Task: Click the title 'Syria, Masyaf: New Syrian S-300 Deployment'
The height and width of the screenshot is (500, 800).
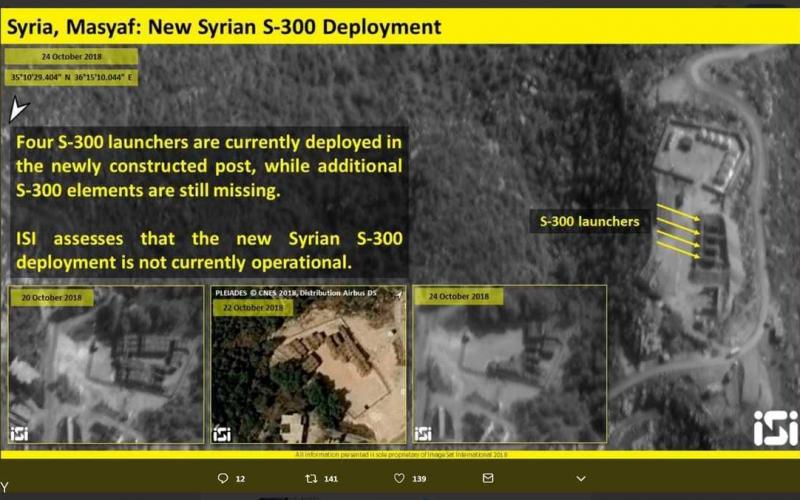Action: pos(224,27)
